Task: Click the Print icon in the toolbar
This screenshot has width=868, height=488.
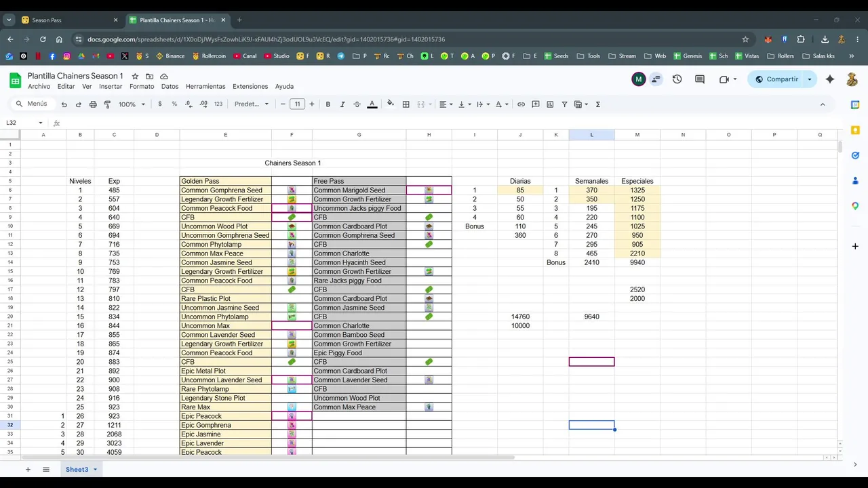Action: [93, 104]
